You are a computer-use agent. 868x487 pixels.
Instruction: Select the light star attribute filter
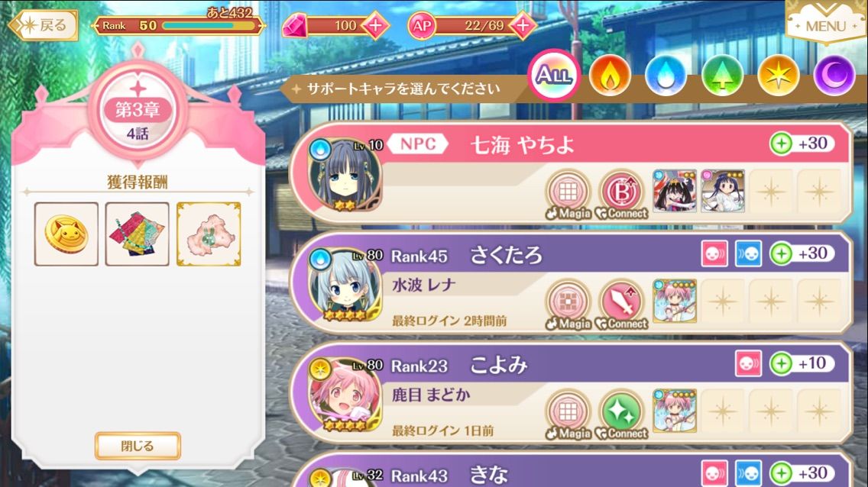click(779, 76)
